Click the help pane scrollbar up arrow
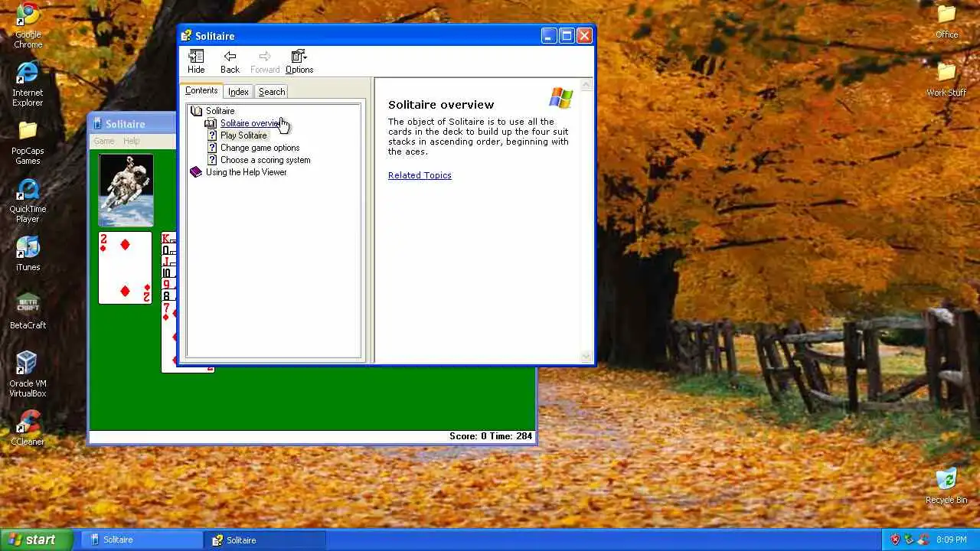This screenshot has width=980, height=551. coord(586,85)
